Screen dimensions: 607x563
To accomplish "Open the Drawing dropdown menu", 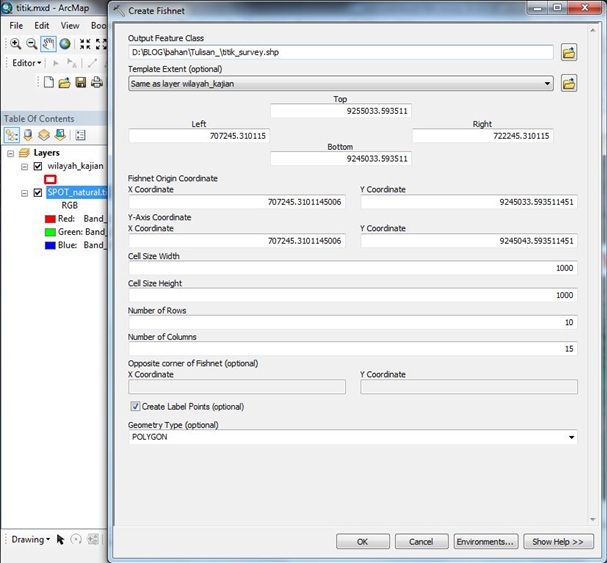I will point(31,539).
